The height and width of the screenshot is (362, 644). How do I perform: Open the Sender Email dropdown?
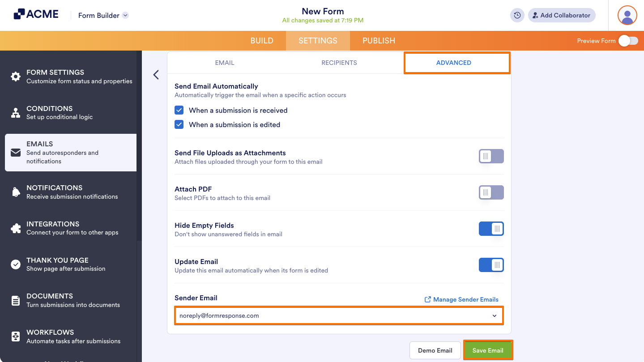click(x=339, y=315)
